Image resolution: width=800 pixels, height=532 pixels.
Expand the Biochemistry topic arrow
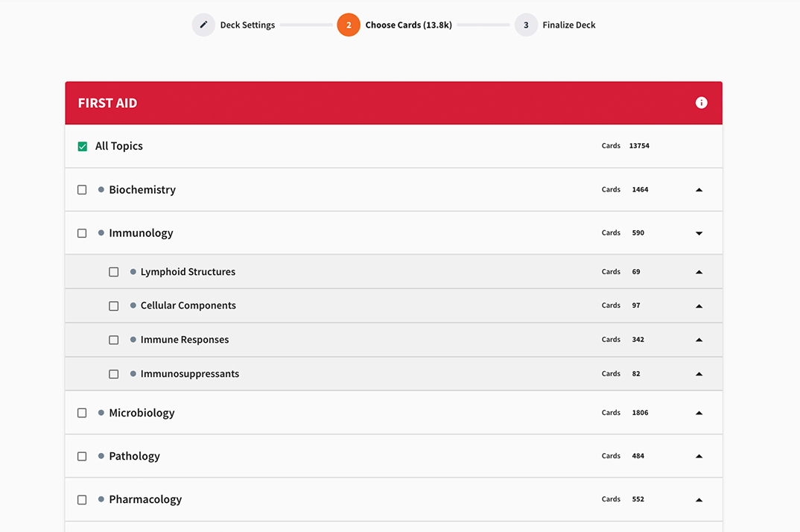point(699,190)
